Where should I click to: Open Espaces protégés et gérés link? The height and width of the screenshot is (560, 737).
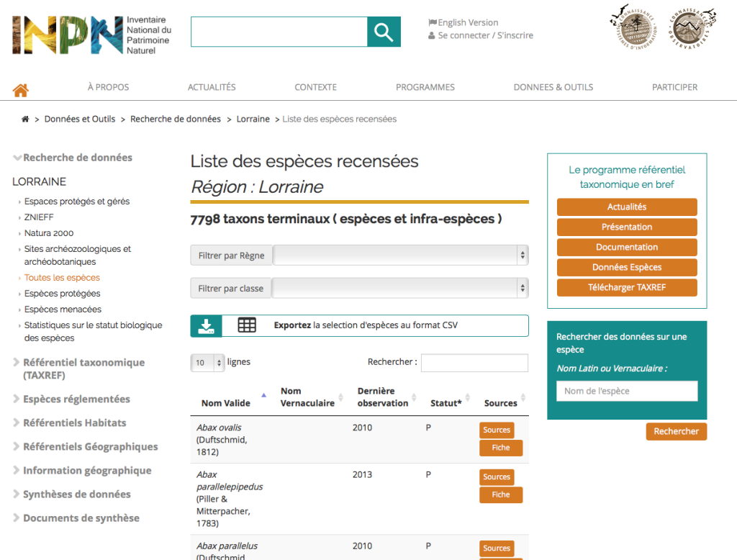(77, 202)
